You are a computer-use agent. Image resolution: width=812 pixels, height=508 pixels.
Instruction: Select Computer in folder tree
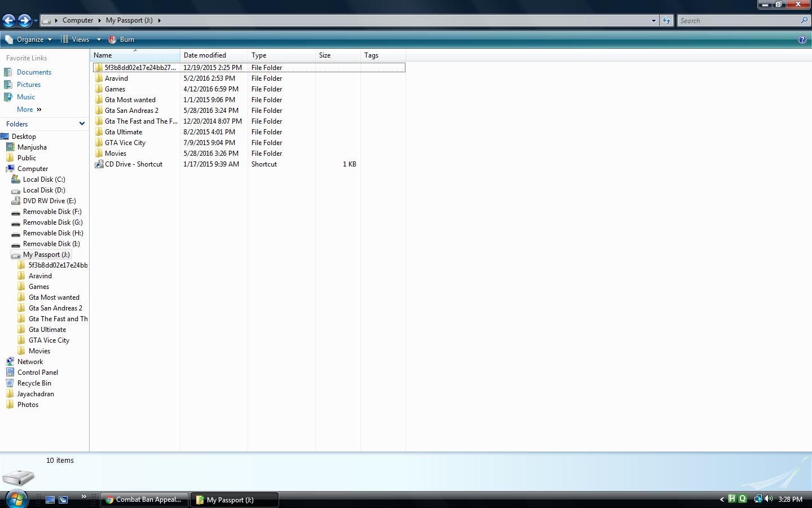[x=33, y=169]
